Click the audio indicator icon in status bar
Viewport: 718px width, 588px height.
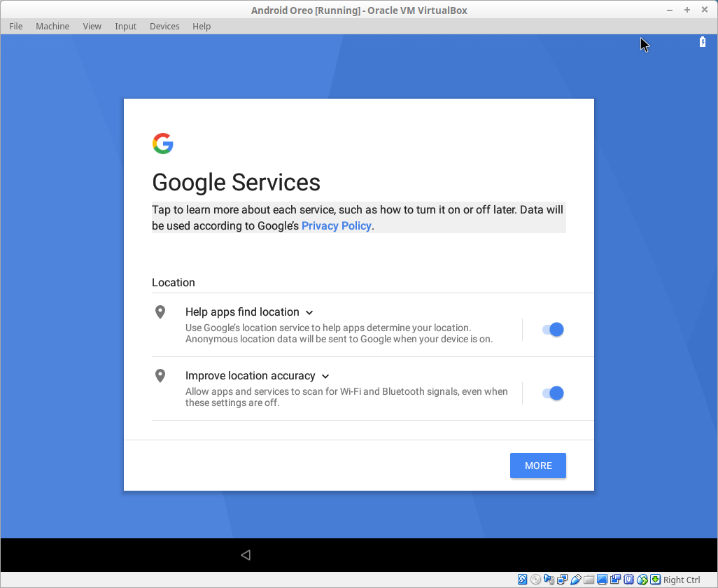click(549, 580)
